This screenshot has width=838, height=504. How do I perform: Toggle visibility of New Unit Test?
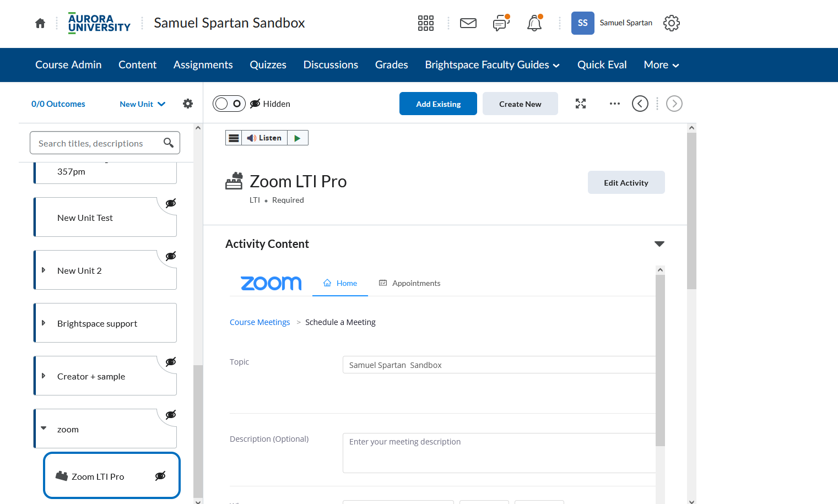pyautogui.click(x=171, y=203)
